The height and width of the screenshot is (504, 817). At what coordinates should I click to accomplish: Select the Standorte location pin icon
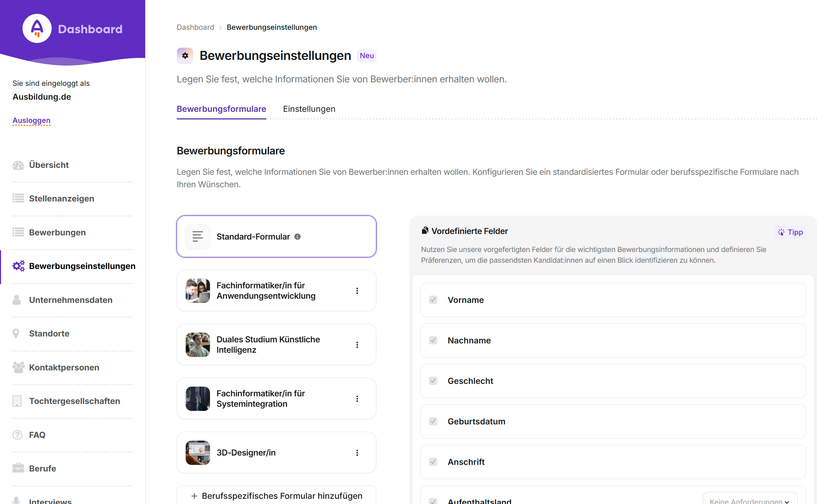(17, 333)
